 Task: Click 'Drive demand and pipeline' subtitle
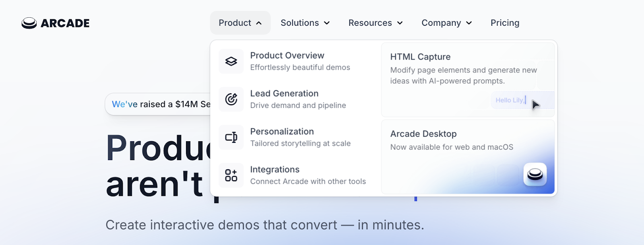point(298,105)
